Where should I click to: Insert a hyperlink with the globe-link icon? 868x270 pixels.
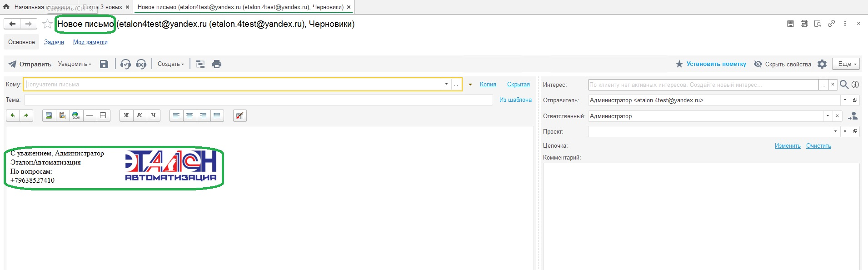click(x=76, y=115)
